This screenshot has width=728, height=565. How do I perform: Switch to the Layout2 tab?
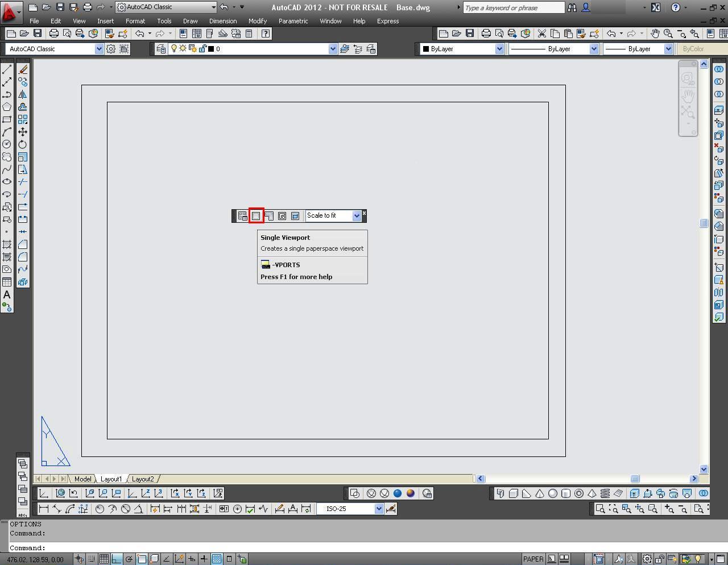point(143,479)
